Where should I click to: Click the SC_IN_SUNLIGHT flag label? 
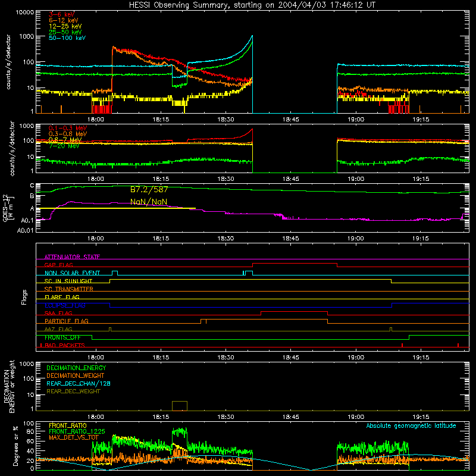tap(68, 281)
